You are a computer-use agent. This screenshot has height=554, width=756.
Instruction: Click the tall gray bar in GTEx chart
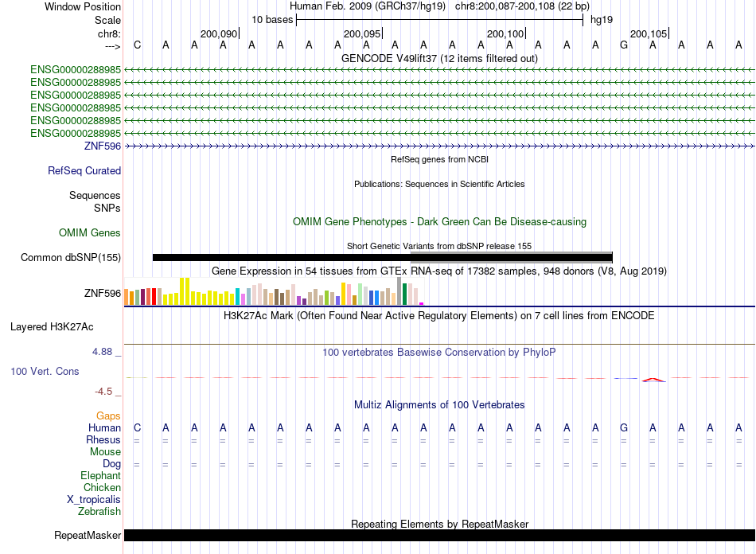tap(399, 291)
